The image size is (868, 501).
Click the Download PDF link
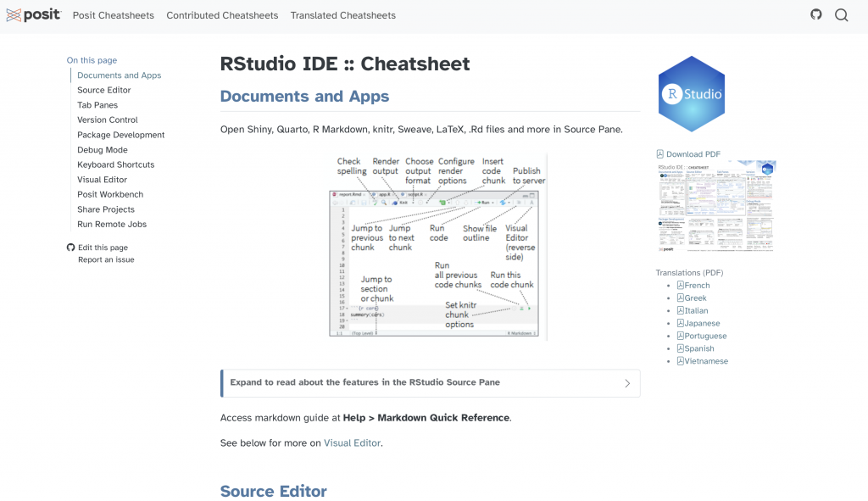(693, 154)
